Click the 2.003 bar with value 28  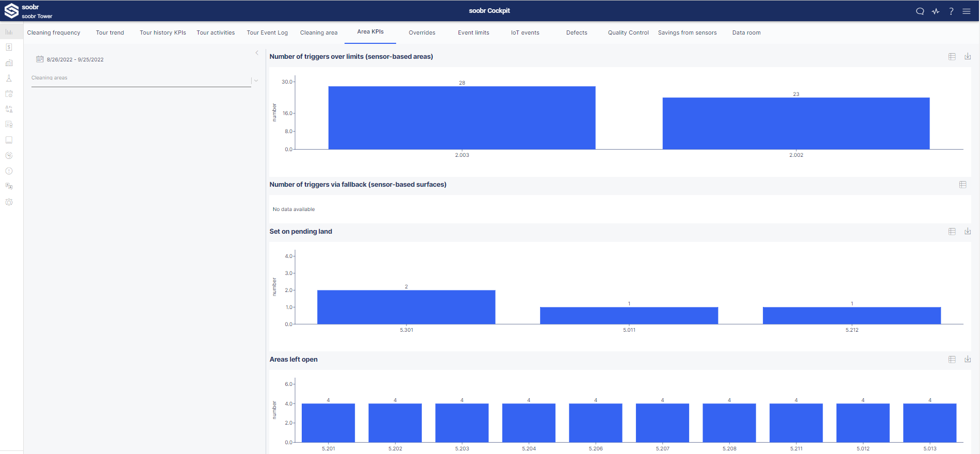462,118
